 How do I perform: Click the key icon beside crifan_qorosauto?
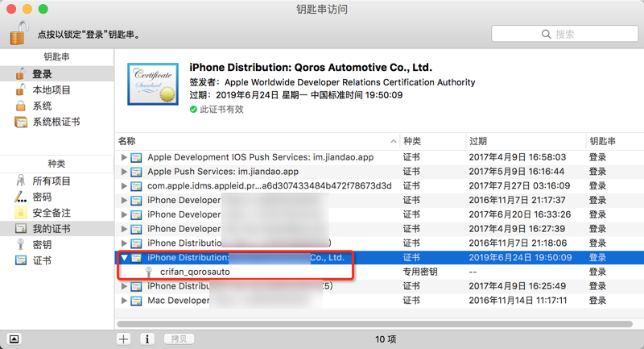[149, 272]
